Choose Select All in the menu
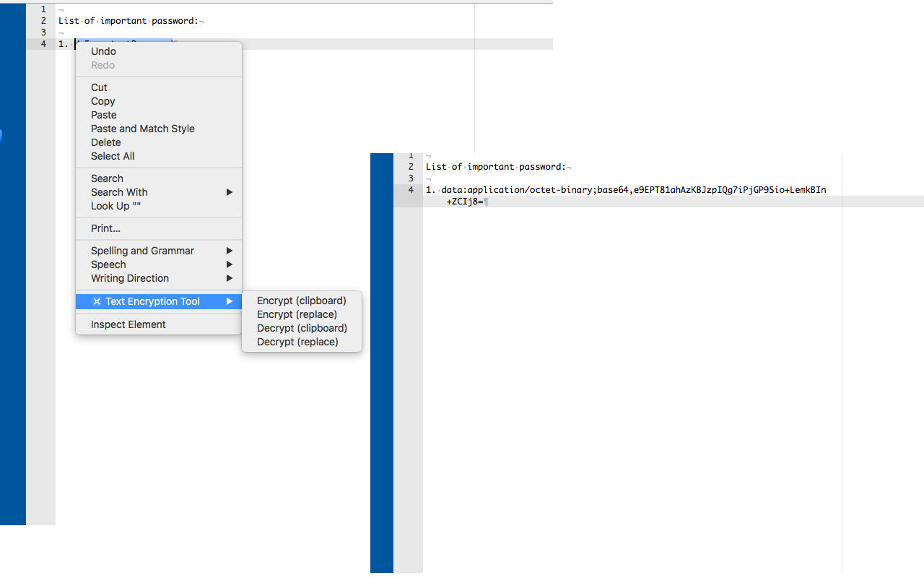Screen dimensions: 924x578 112,156
